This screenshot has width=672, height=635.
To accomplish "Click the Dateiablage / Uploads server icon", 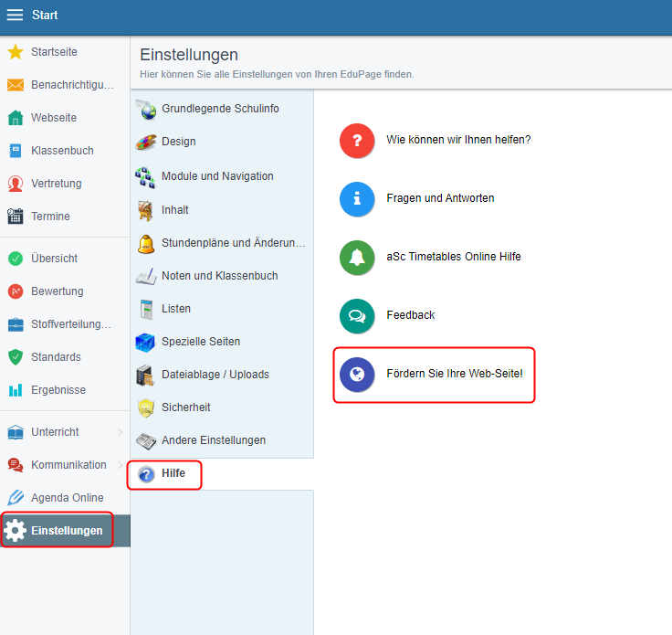I will click(x=145, y=376).
